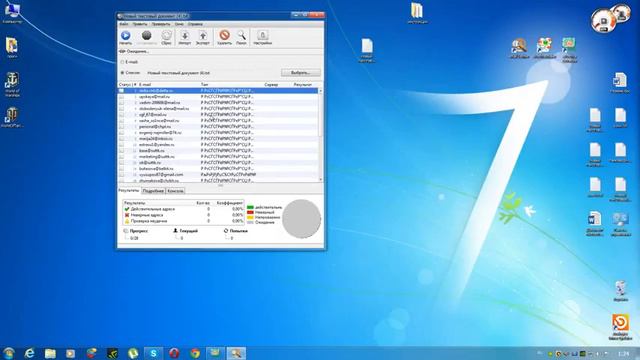Open Поиск with the magnifier toolbar icon
The width and height of the screenshot is (640, 360).
coord(241,37)
